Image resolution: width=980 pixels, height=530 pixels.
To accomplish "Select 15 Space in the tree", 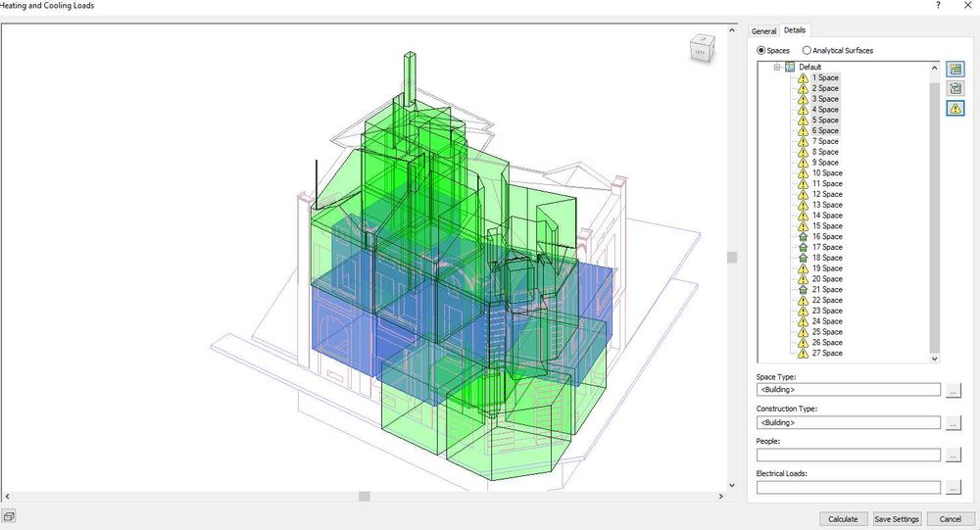I will 827,226.
